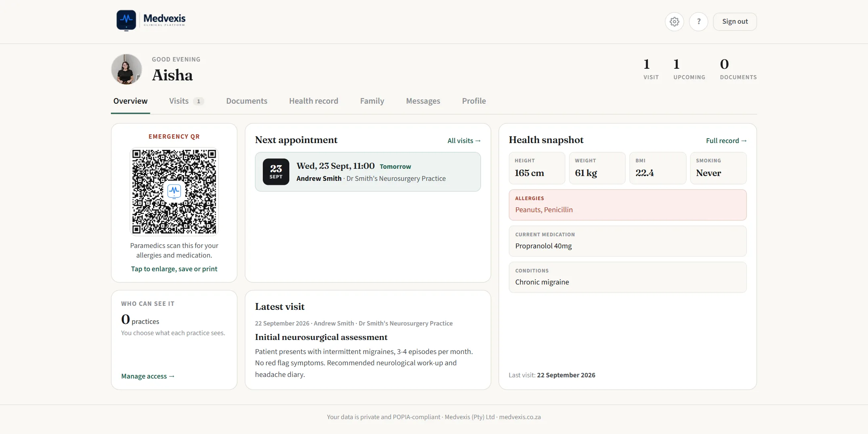Viewport: 868px width, 434px height.
Task: Follow the All visits link
Action: coord(464,141)
